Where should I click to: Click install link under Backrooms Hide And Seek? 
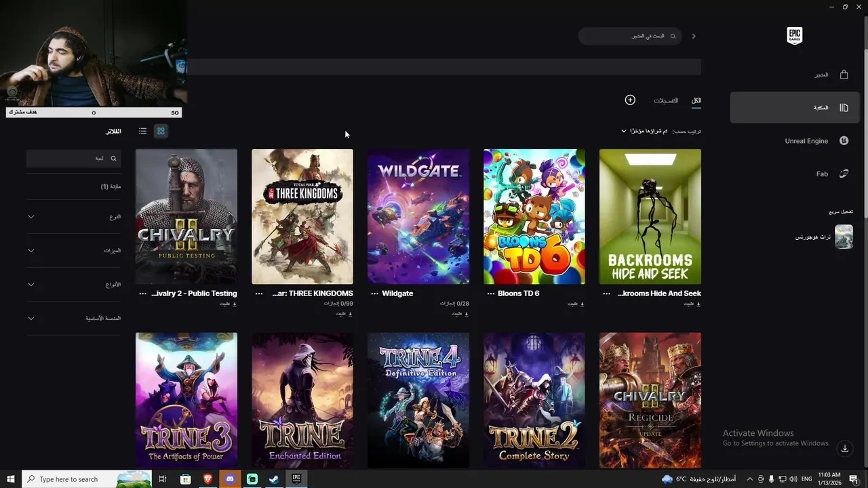692,304
